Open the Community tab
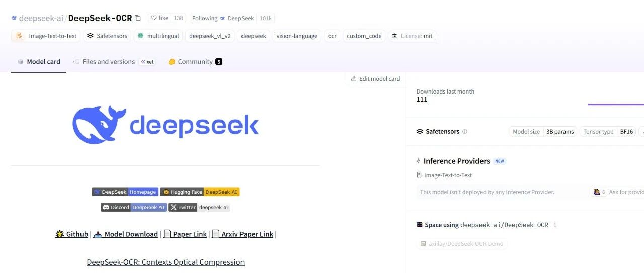644x273 pixels. click(195, 62)
